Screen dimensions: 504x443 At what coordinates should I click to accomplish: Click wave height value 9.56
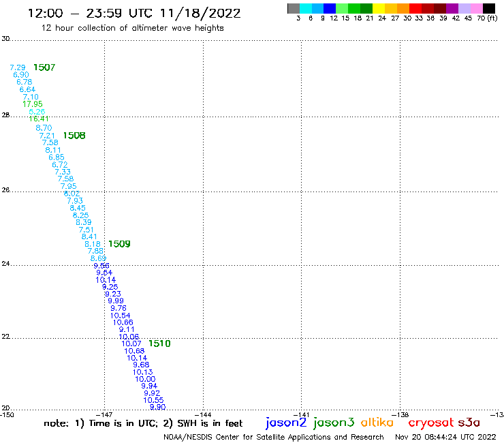point(101,266)
